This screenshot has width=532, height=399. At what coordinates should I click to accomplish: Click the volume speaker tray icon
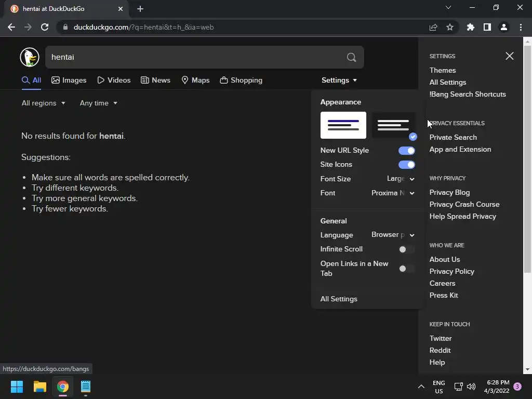tap(471, 387)
